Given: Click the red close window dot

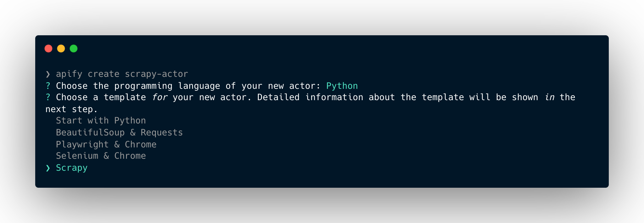Looking at the screenshot, I should click(48, 49).
